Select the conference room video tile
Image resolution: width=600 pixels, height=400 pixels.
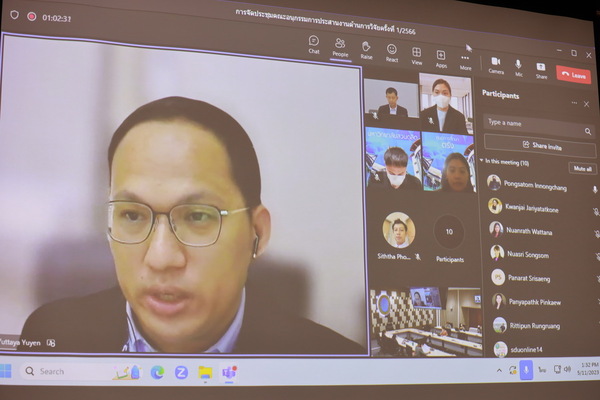[425, 322]
